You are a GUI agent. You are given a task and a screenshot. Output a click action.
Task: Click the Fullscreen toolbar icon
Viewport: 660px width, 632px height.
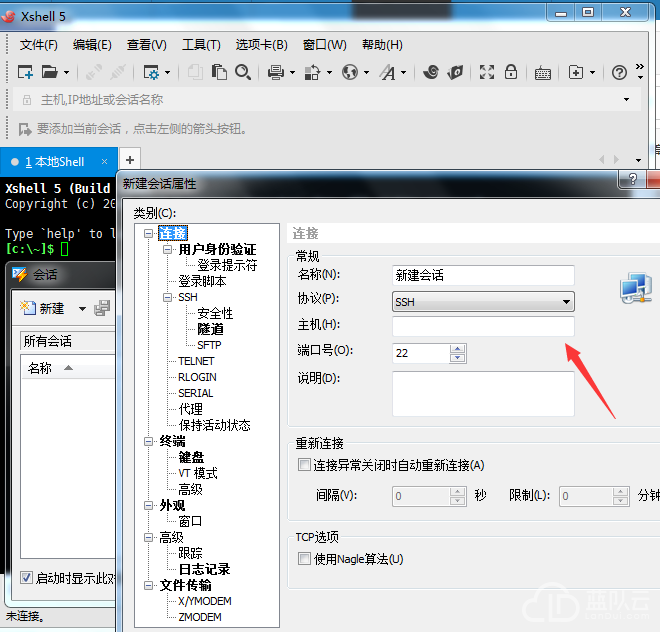point(487,72)
